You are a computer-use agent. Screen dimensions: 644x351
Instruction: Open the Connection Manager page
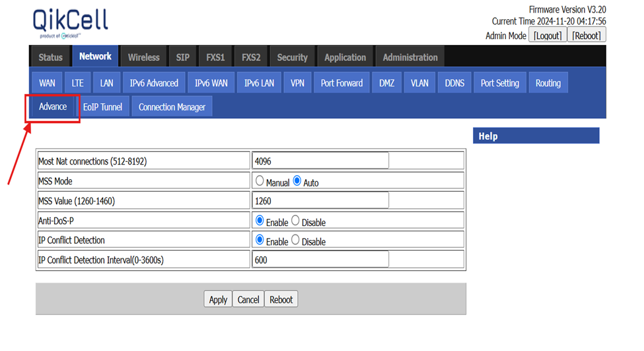(x=172, y=107)
